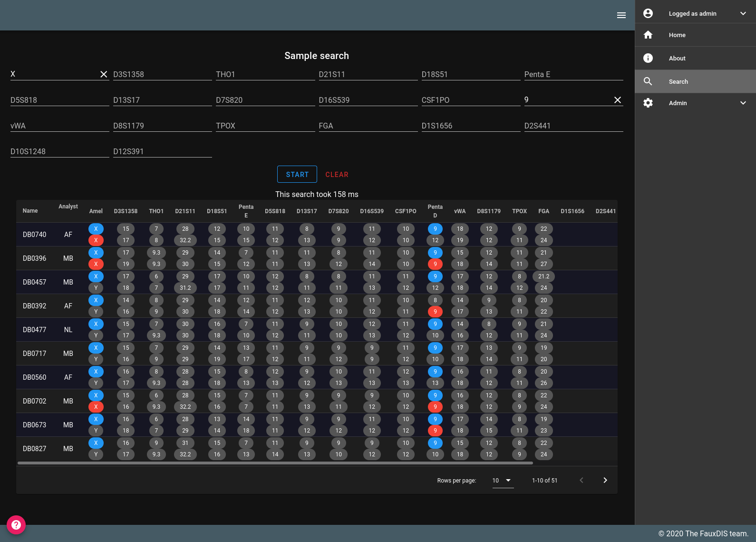Select Search in the sidebar

tap(696, 81)
